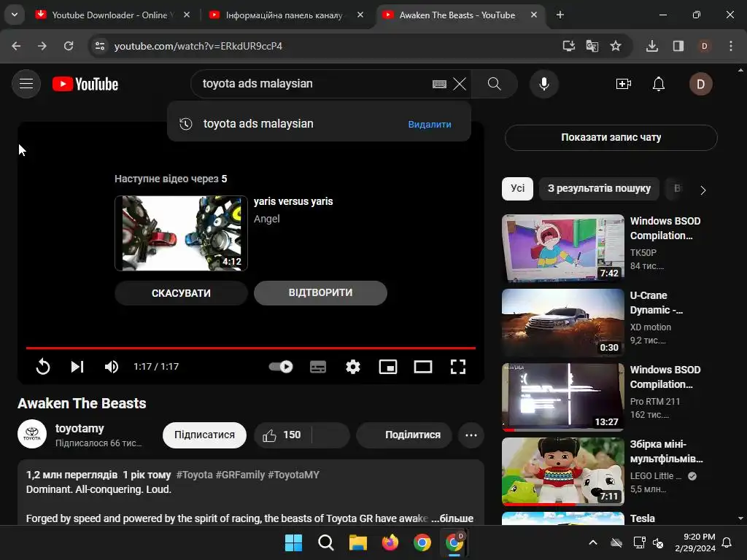
Task: Open Chrome three-dot menu
Action: 731,46
